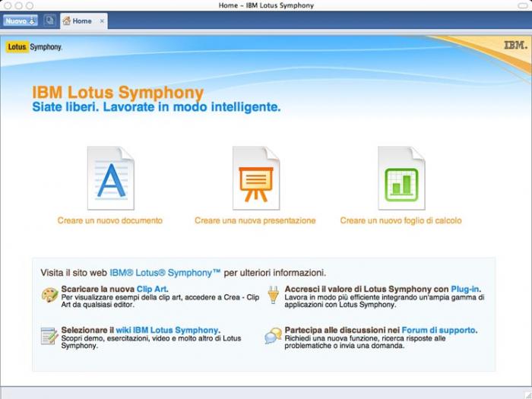Click the new presentation easel icon
The height and width of the screenshot is (399, 532).
point(256,178)
